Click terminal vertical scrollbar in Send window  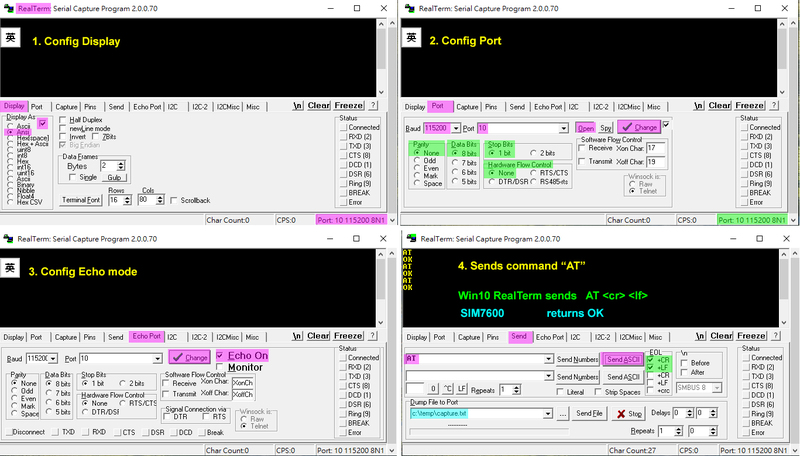point(784,288)
